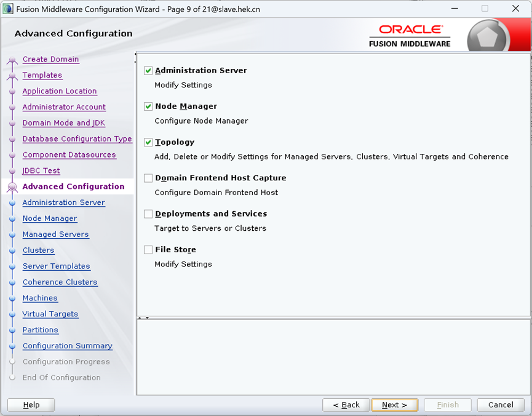Jump to Application Location step
This screenshot has width=532, height=416.
[60, 91]
